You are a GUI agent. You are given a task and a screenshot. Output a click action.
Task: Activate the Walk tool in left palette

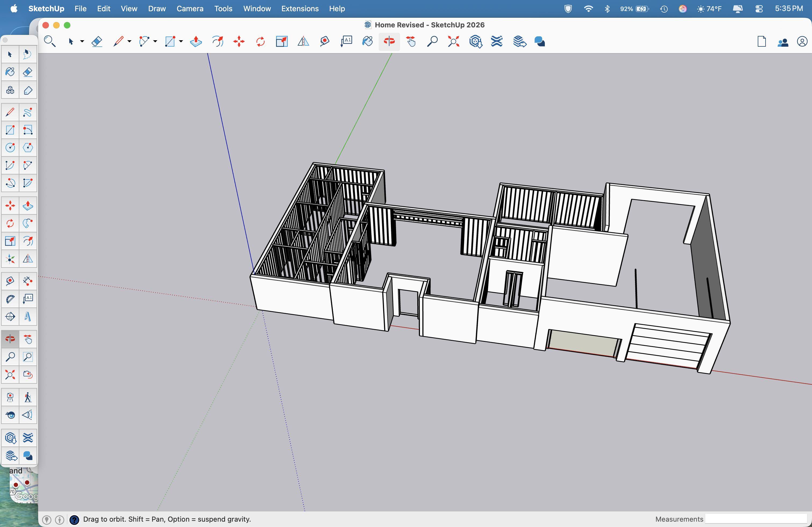pyautogui.click(x=28, y=397)
